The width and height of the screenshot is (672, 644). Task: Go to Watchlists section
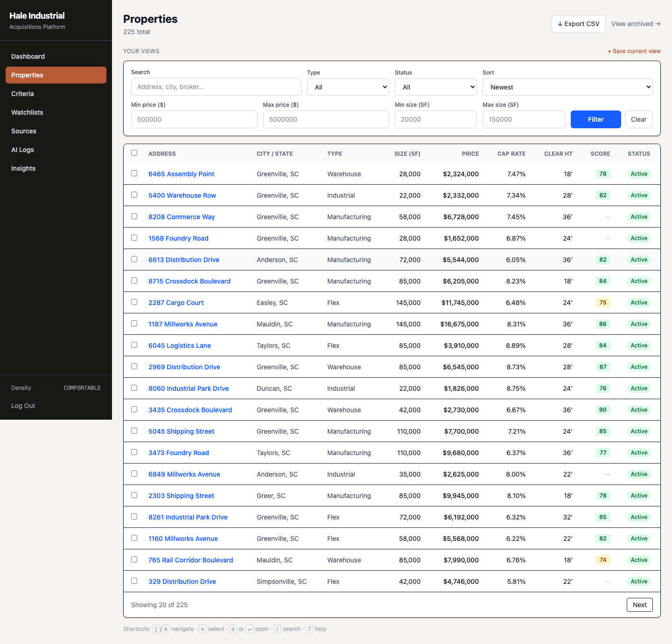[x=56, y=112]
